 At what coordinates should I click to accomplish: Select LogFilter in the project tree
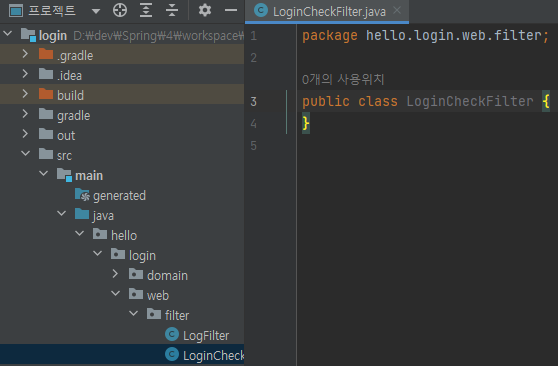point(122,335)
